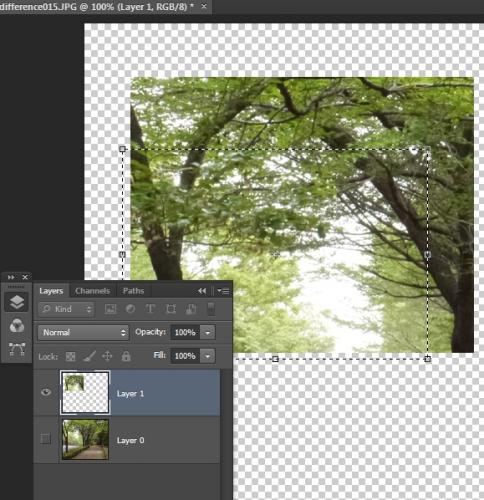Filter for type layers icon
Image resolution: width=484 pixels, height=500 pixels.
150,309
